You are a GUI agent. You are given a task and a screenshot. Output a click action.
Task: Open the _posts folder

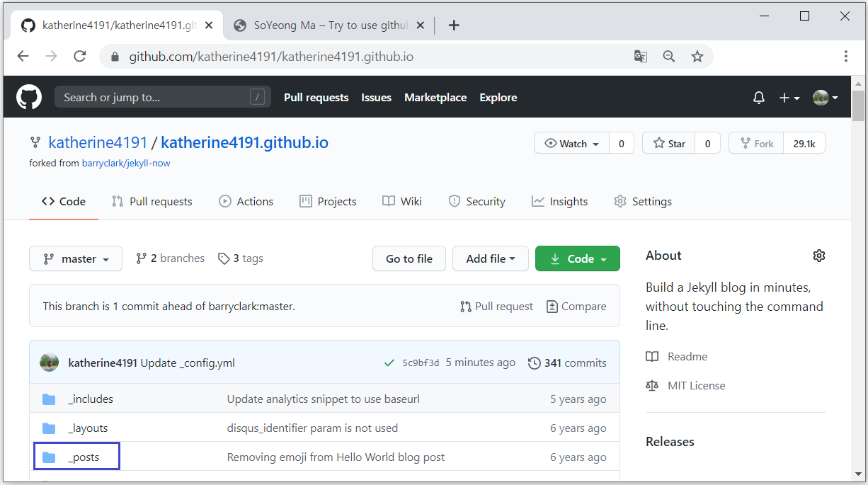point(84,457)
